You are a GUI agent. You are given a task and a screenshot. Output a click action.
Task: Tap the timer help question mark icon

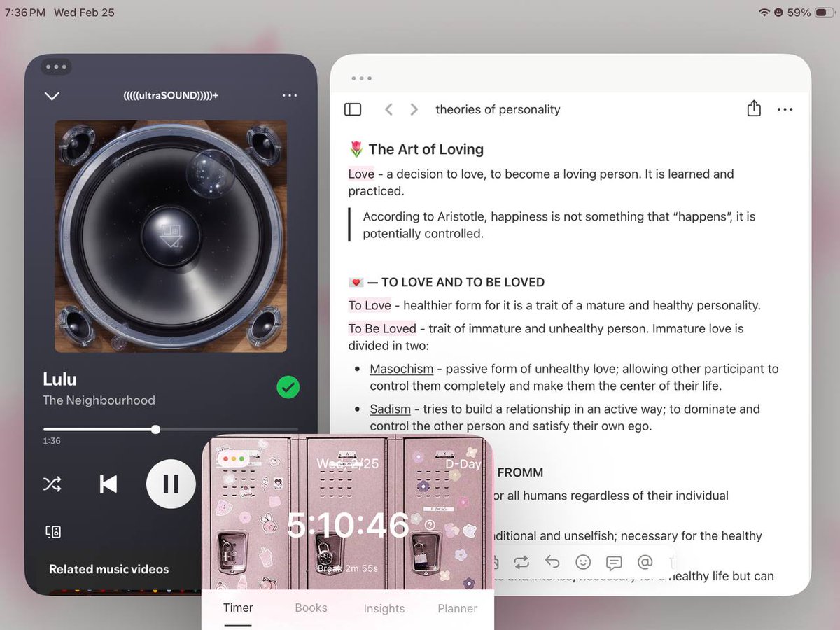tap(430, 525)
